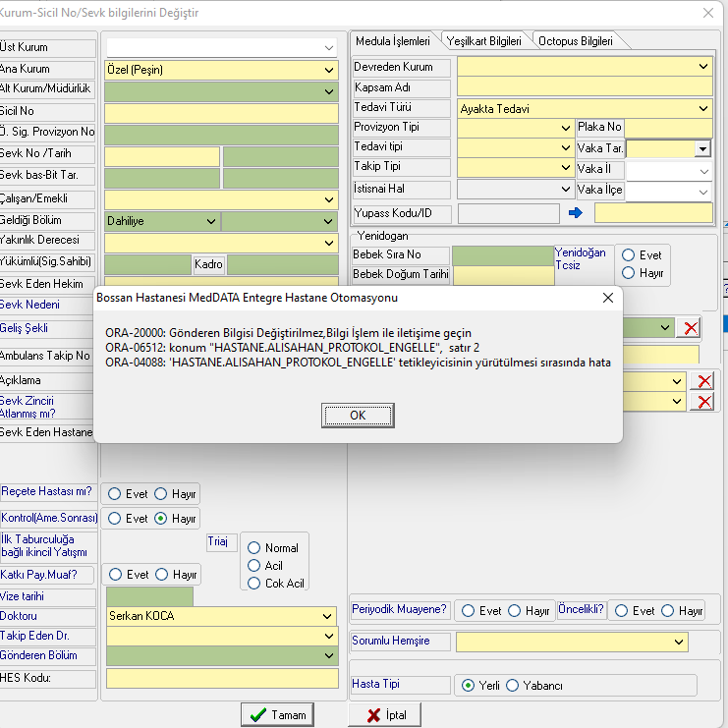This screenshot has height=728, width=728.
Task: Expand the Vaka Tar. date picker
Action: coord(701,148)
